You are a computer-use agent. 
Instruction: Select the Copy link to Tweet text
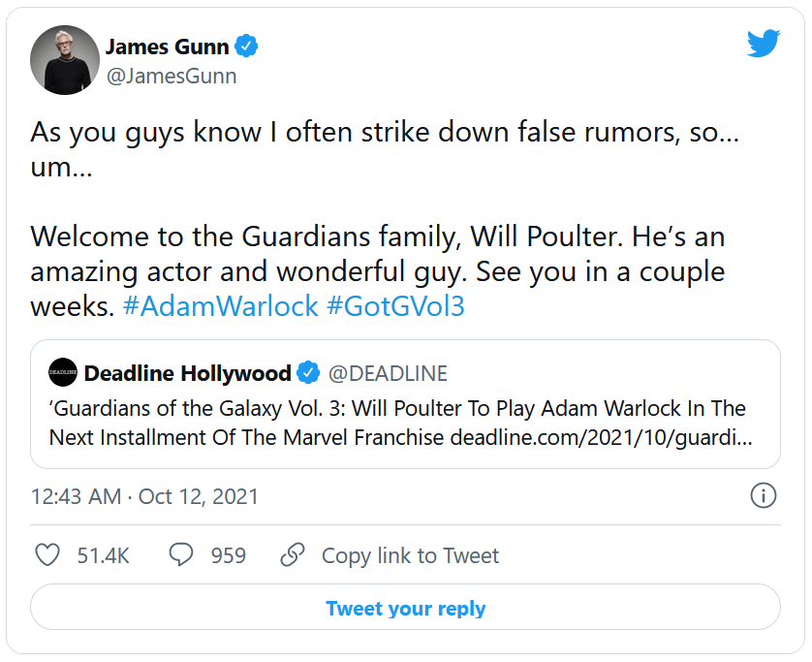tap(410, 555)
